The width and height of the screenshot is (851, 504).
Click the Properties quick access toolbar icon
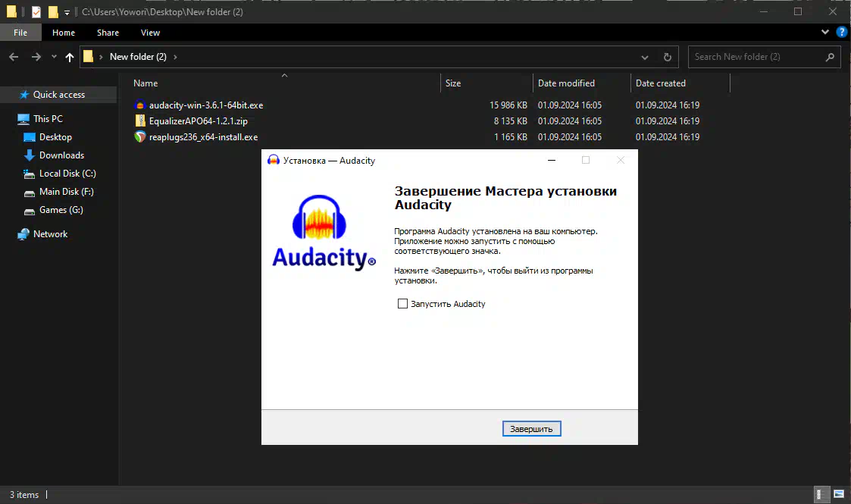(36, 12)
